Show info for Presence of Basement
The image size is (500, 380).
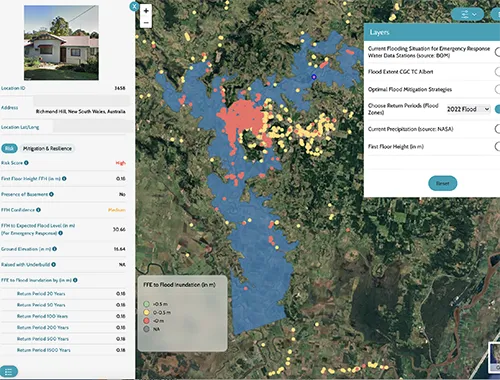point(51,194)
